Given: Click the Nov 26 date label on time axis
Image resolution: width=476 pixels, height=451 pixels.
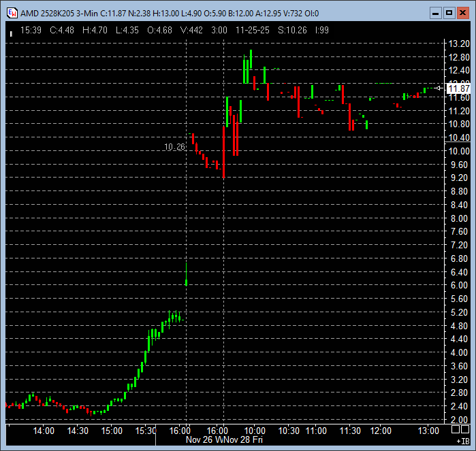Looking at the screenshot, I should click(x=202, y=440).
